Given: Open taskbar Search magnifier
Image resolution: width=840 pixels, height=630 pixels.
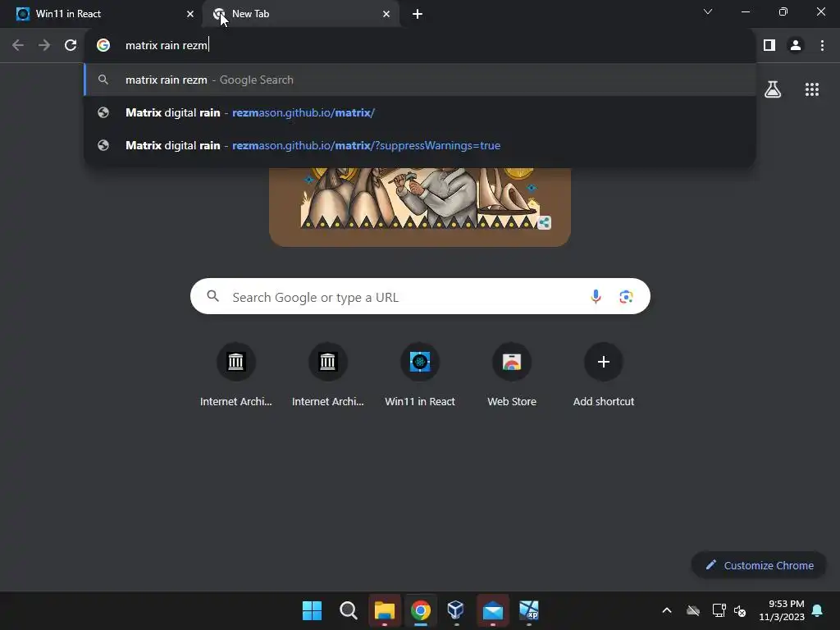Looking at the screenshot, I should click(x=348, y=610).
